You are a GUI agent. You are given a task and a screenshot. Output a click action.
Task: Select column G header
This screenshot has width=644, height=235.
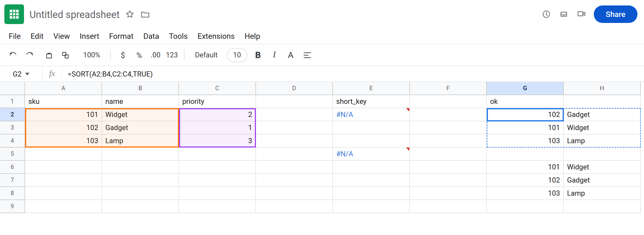pyautogui.click(x=525, y=88)
